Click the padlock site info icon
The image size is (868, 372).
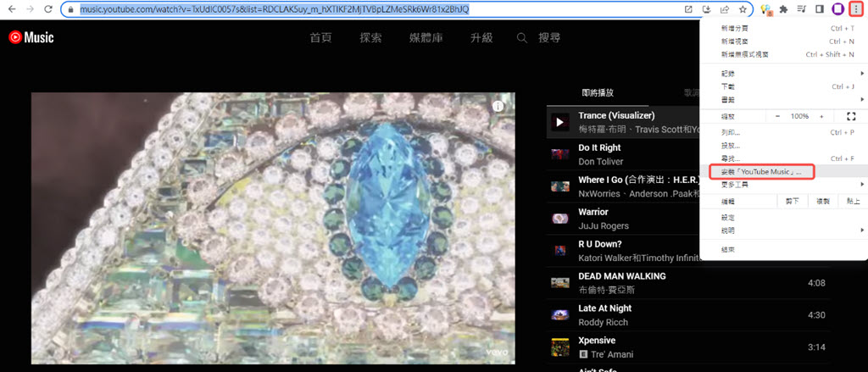click(x=70, y=9)
